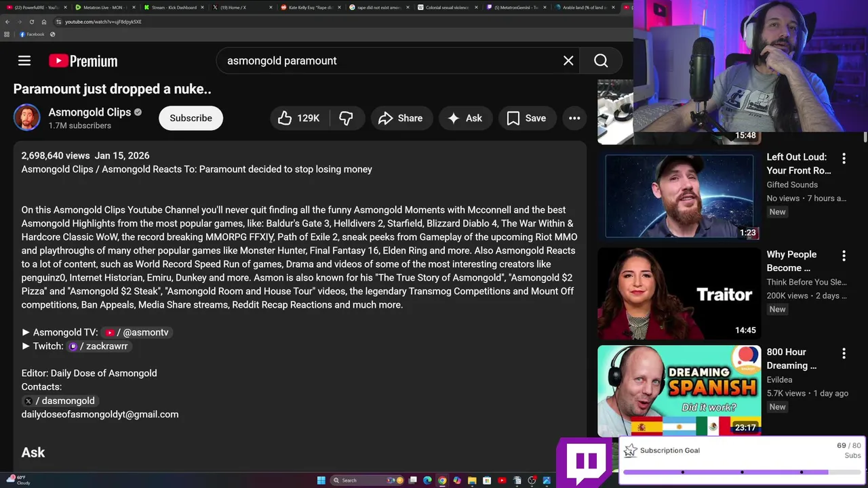This screenshot has width=868, height=488.
Task: Open File Explorer from the taskbar
Action: [x=472, y=481]
